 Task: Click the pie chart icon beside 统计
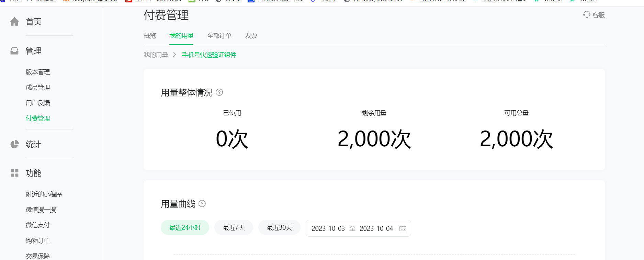(x=14, y=144)
